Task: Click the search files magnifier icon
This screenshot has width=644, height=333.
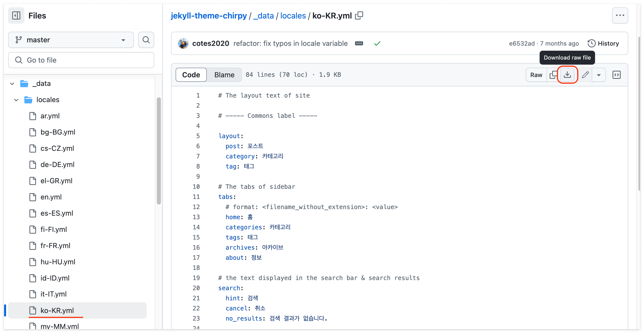Action: click(146, 40)
